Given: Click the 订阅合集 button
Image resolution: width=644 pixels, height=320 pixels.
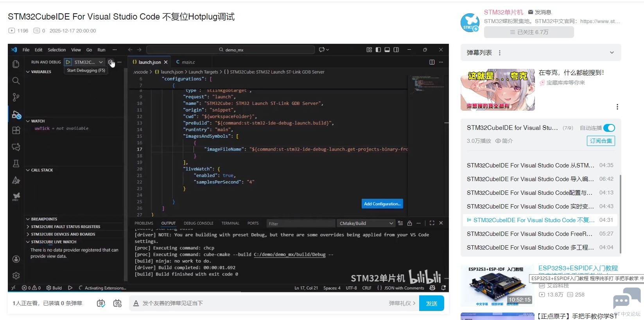Looking at the screenshot, I should pos(601,141).
